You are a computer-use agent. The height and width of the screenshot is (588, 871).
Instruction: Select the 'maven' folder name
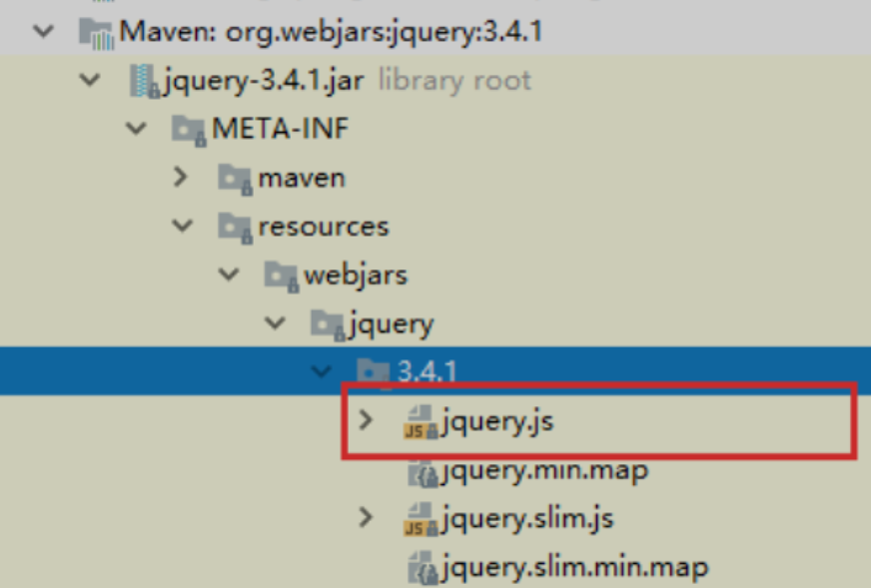click(303, 179)
